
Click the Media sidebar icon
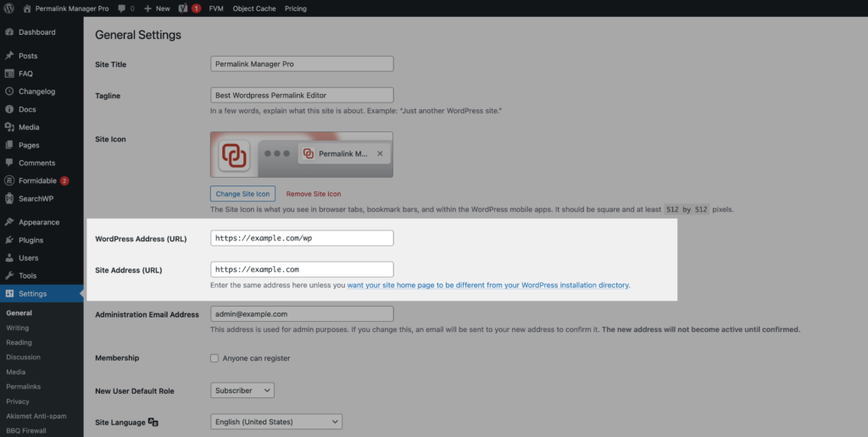(8, 127)
